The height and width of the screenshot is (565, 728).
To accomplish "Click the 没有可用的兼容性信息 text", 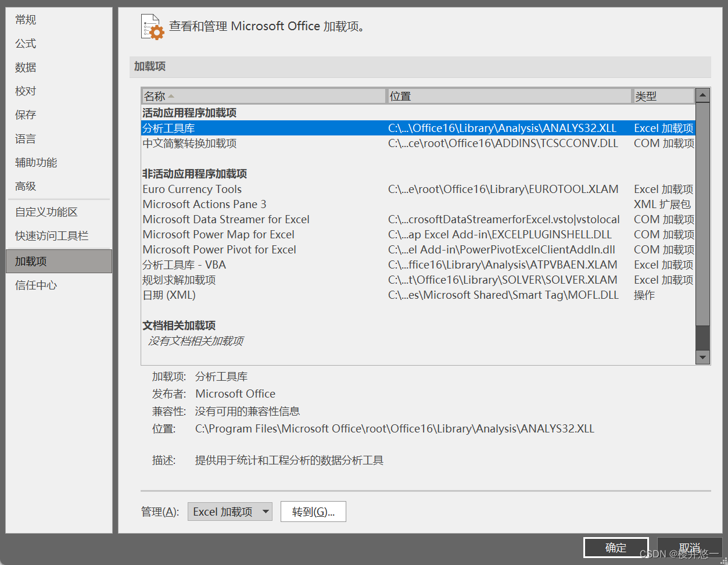I will 248,411.
